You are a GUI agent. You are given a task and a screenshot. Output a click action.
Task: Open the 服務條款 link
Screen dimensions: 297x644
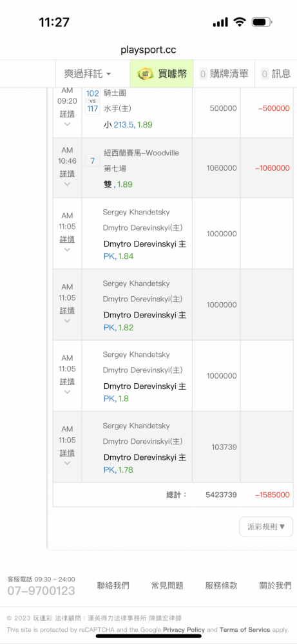point(222,585)
